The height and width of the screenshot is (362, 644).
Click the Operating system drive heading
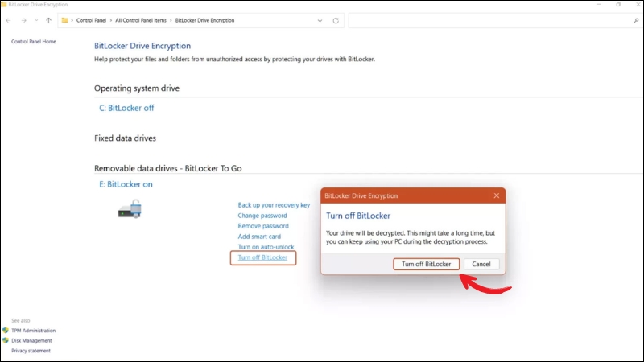137,88
